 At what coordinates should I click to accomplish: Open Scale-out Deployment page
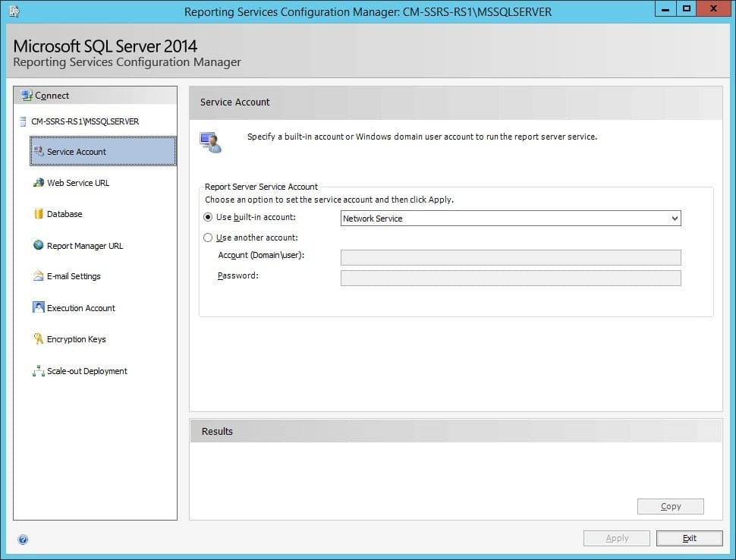(x=86, y=371)
